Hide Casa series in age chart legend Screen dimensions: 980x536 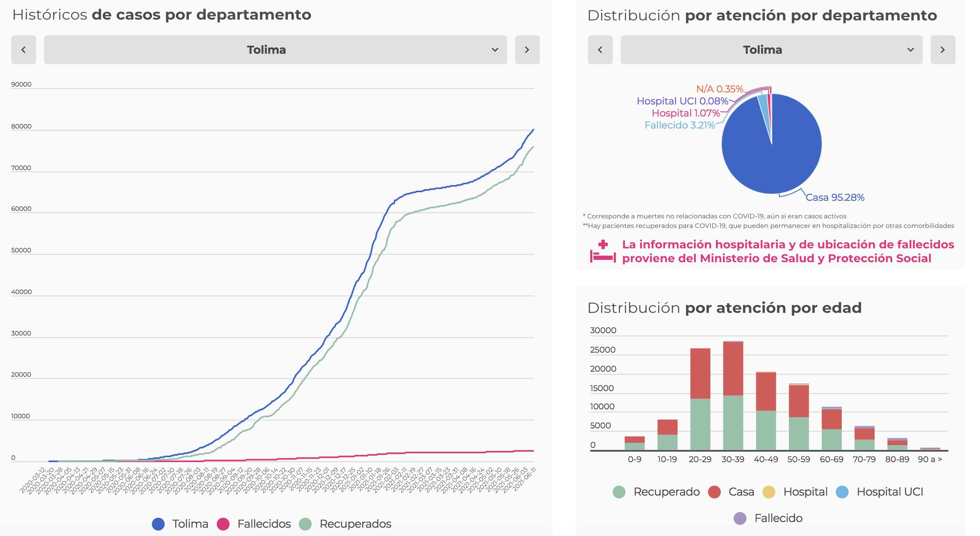[x=741, y=492]
